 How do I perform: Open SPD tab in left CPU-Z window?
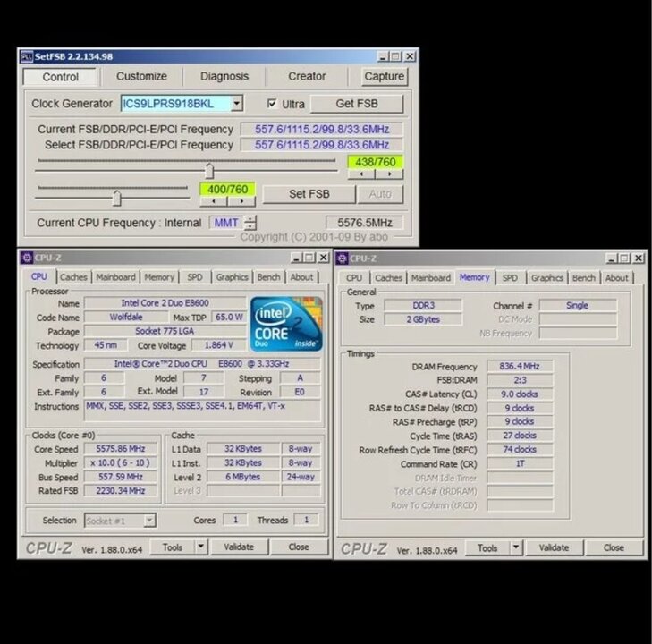click(195, 277)
